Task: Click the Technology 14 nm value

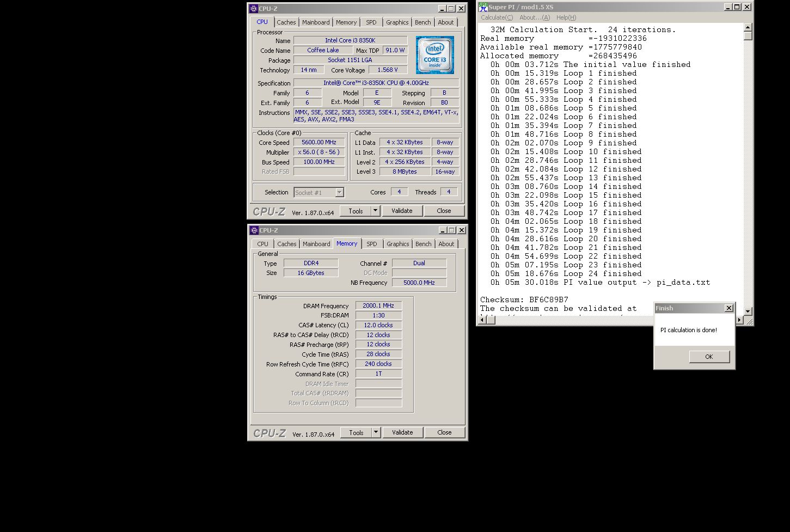Action: [x=309, y=70]
